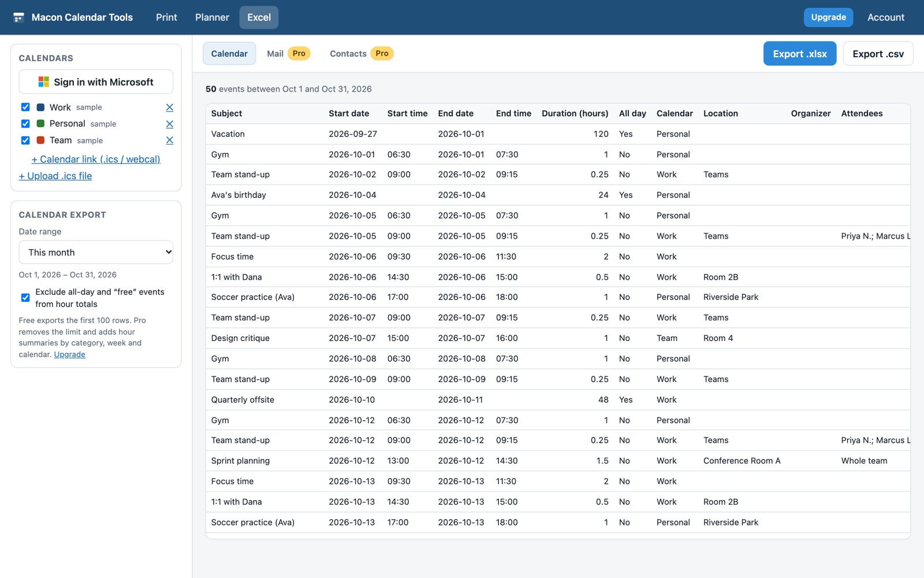Click the Team calendar red color swatch
This screenshot has width=924, height=578.
40,140
